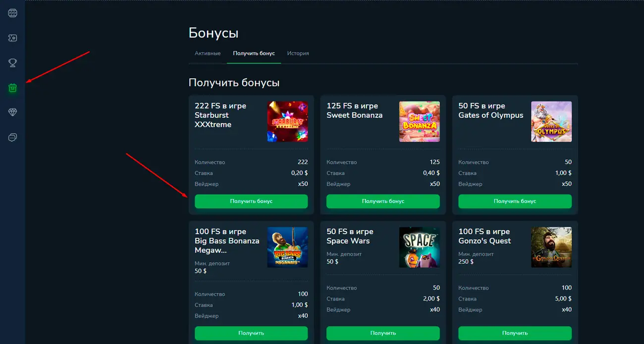The width and height of the screenshot is (644, 344).
Task: Claim the Gates of Olympus 50 FS bonus
Action: (x=515, y=201)
